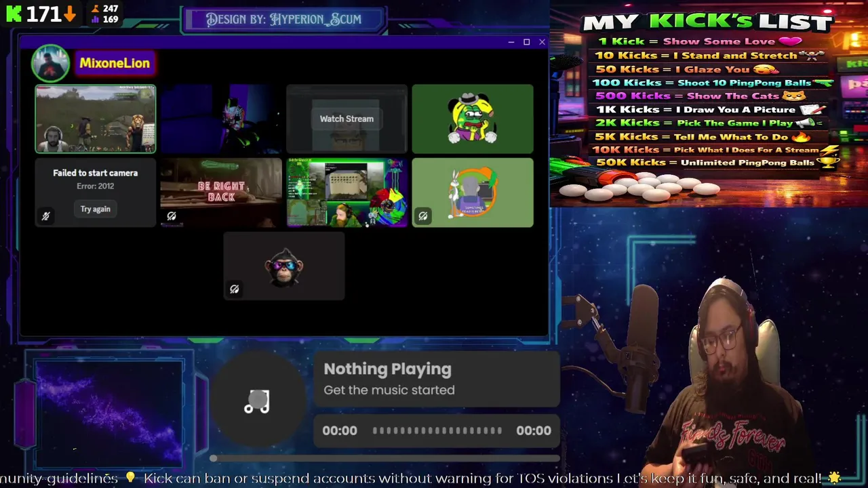Click the 10 Kicks = I Stand and Stretch line
Viewport: 868px width, 488px height.
(x=709, y=55)
